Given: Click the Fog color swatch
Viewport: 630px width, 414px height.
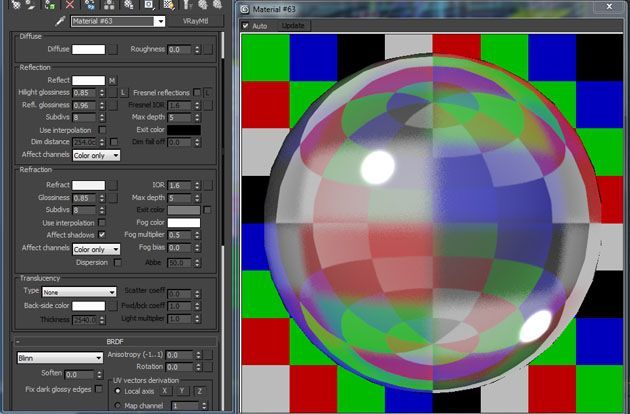Looking at the screenshot, I should [x=184, y=223].
